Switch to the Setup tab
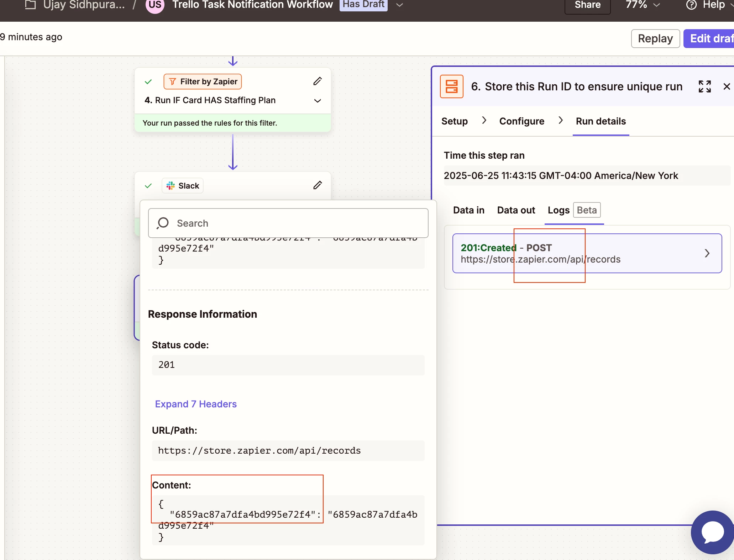This screenshot has width=734, height=560. [454, 121]
